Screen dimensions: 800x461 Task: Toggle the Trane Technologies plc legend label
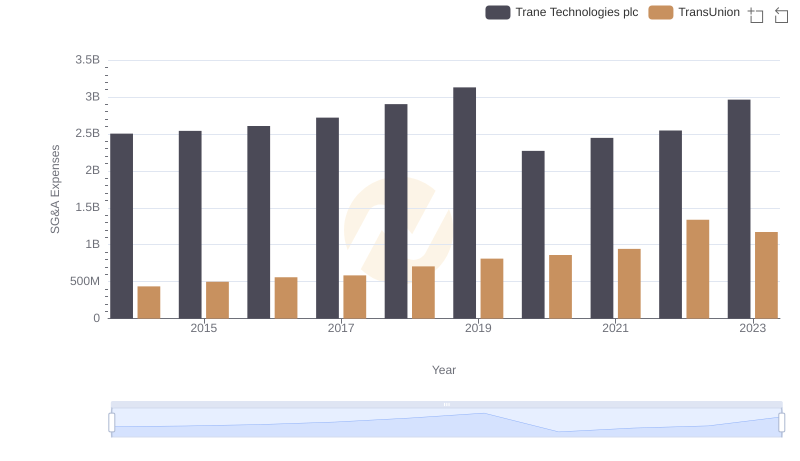pyautogui.click(x=577, y=12)
